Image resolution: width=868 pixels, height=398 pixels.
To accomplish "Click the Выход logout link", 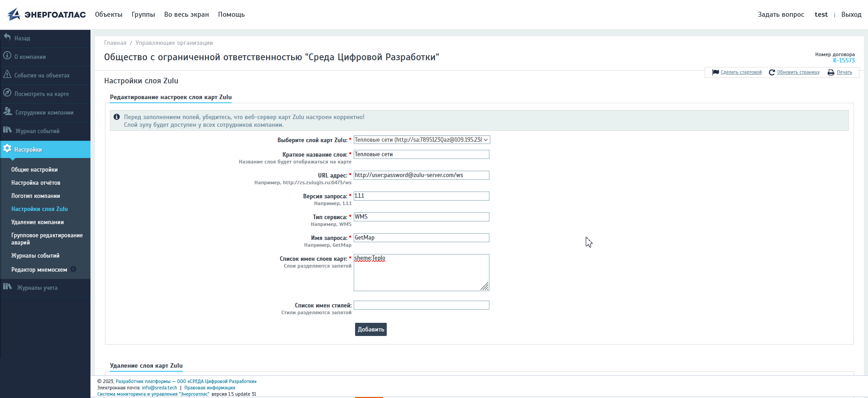I will tap(851, 14).
